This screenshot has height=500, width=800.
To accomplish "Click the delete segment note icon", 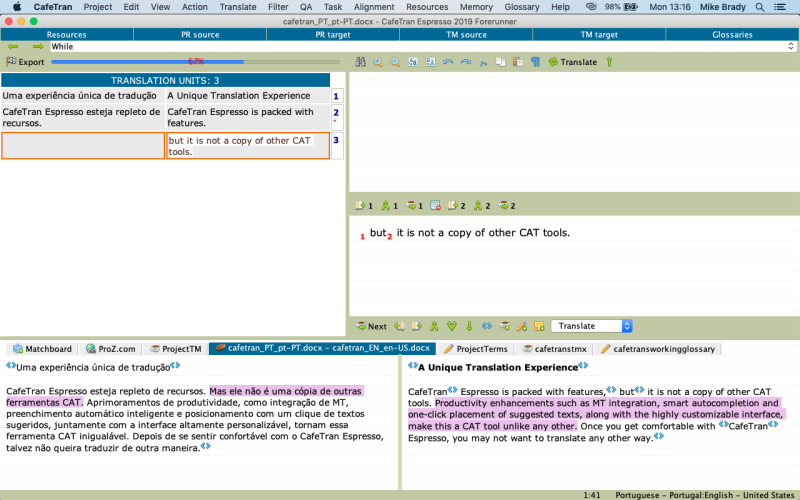I will click(435, 206).
